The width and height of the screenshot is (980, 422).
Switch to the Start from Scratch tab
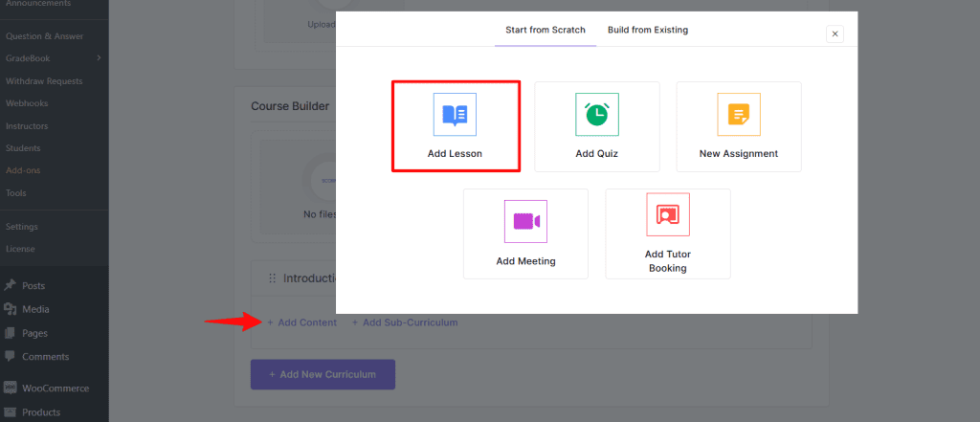(546, 31)
